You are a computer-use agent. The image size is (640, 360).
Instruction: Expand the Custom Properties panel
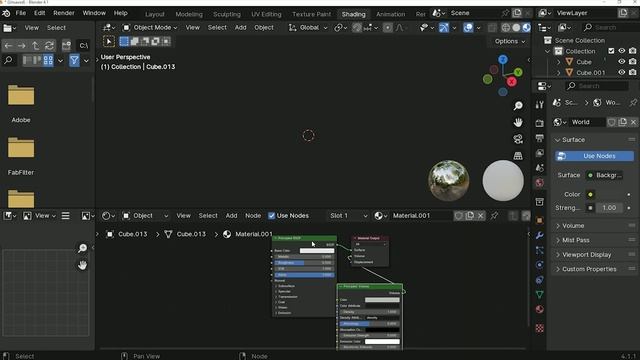click(594, 269)
